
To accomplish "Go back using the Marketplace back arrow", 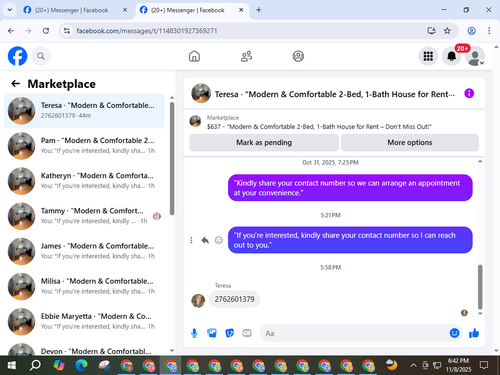I will point(16,84).
